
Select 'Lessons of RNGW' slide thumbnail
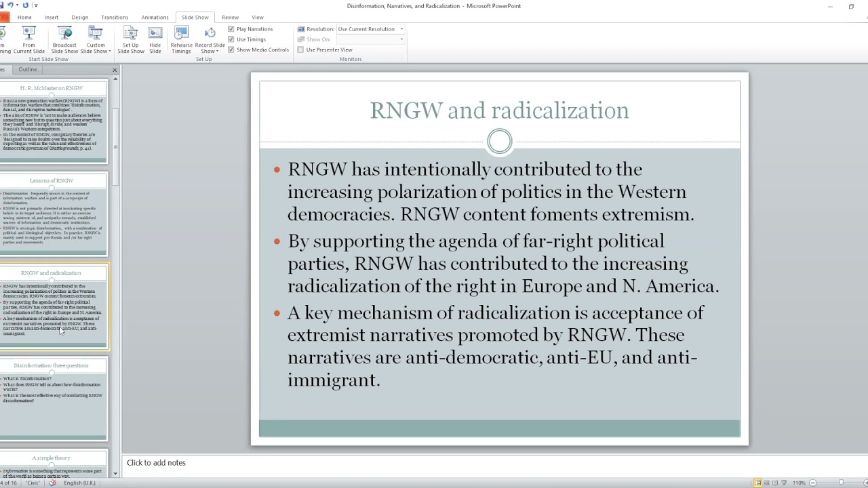click(54, 214)
